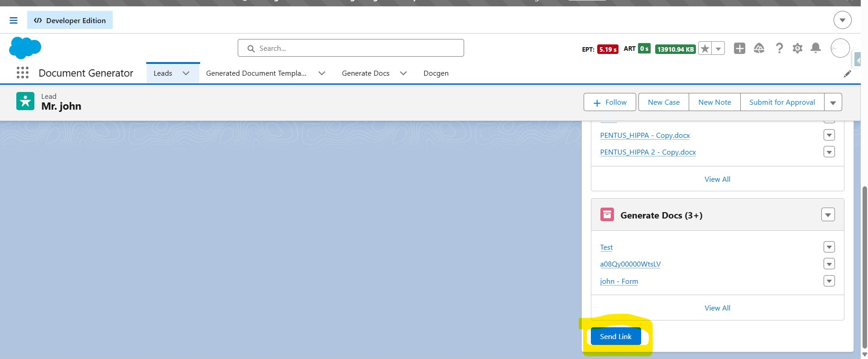This screenshot has height=359, width=868.
Task: Open row menu for a08Qy00000WtsLV
Action: pos(829,264)
